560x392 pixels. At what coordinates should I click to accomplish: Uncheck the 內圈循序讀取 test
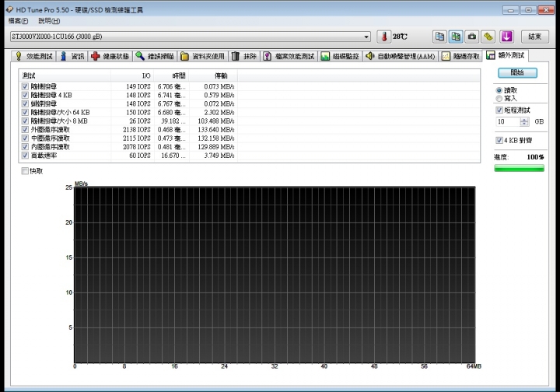[x=25, y=147]
